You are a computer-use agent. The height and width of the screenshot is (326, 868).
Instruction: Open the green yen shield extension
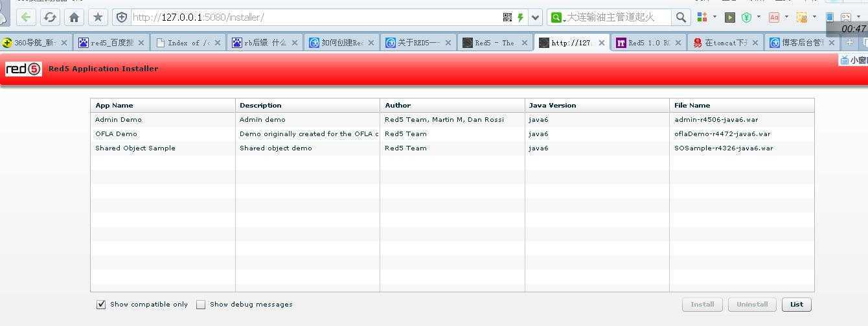(x=746, y=17)
